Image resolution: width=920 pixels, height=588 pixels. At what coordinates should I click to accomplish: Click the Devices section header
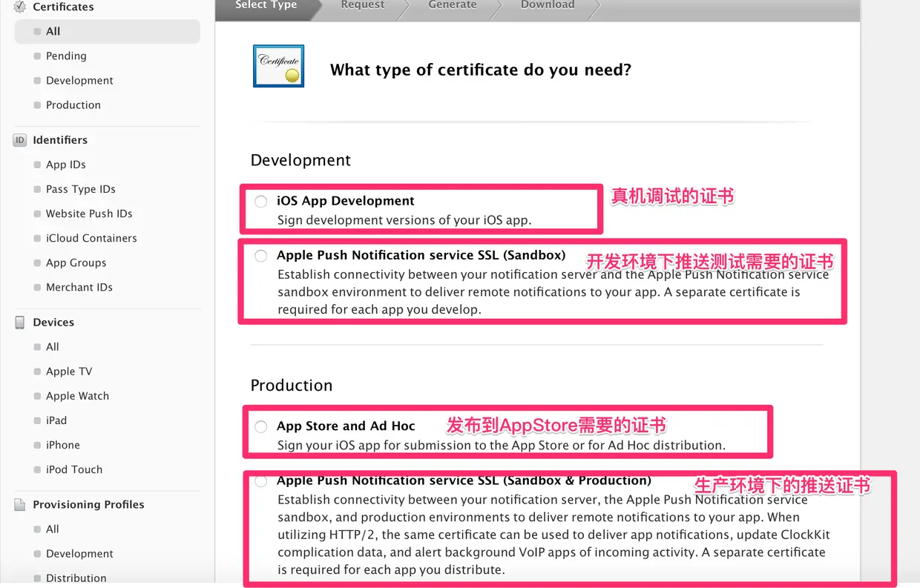53,322
